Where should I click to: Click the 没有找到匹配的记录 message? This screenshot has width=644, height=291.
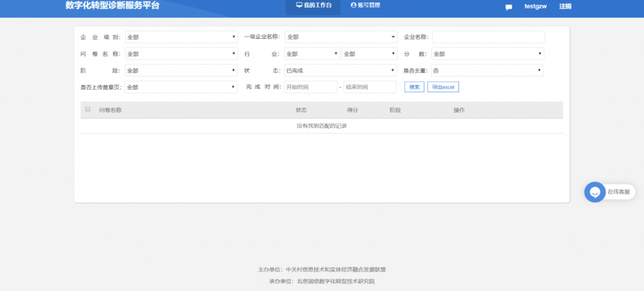(x=322, y=126)
